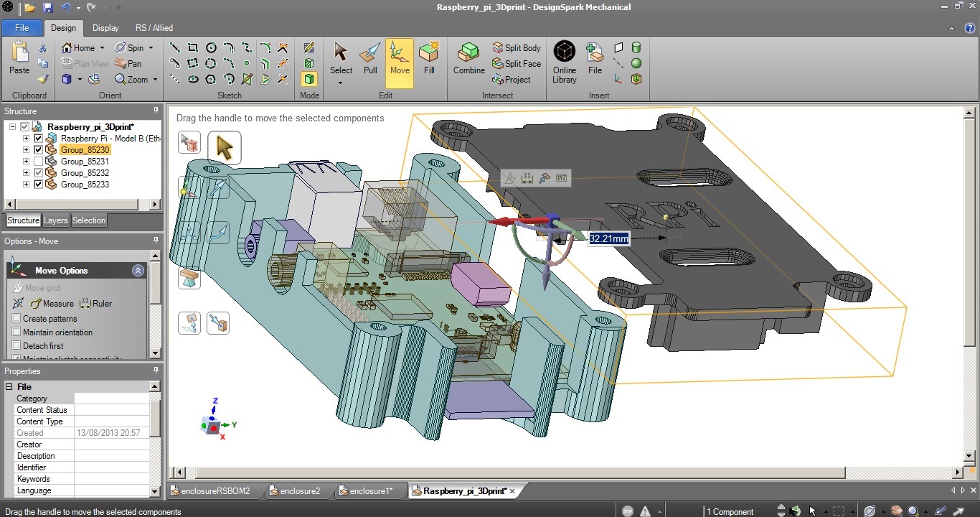The height and width of the screenshot is (517, 980).
Task: Toggle visibility checkbox for Group_85231
Action: click(x=39, y=162)
